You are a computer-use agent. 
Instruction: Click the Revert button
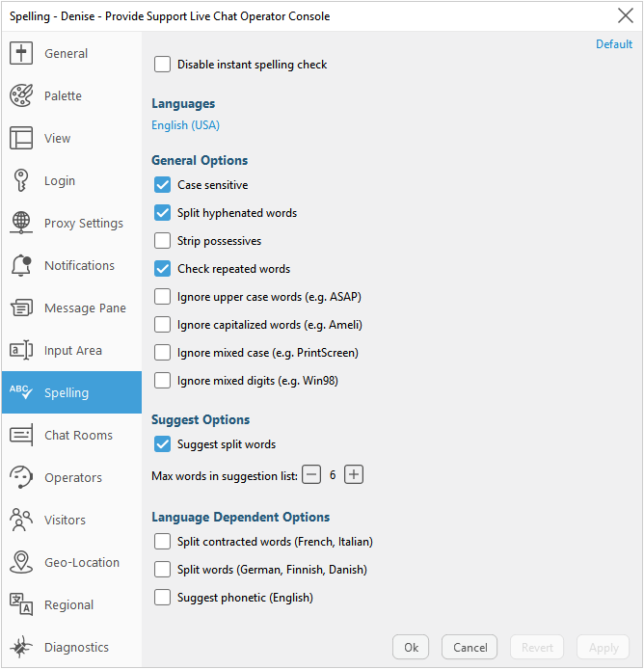pyautogui.click(x=537, y=647)
